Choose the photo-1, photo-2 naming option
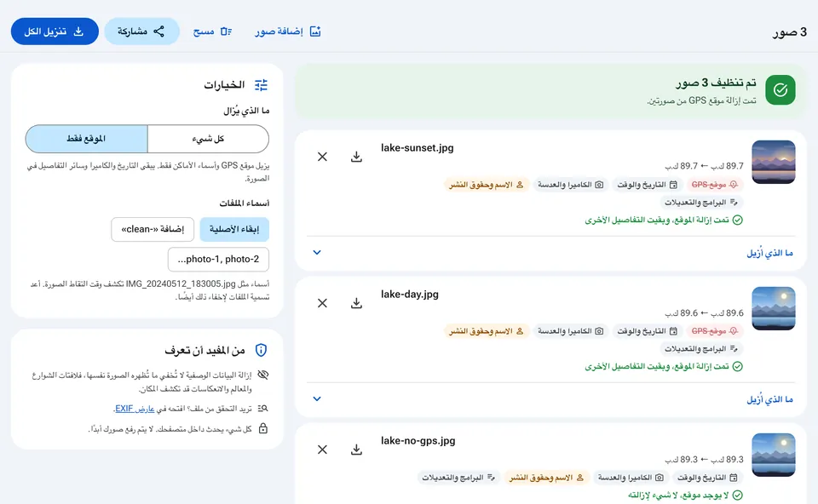The image size is (818, 504). 219,259
